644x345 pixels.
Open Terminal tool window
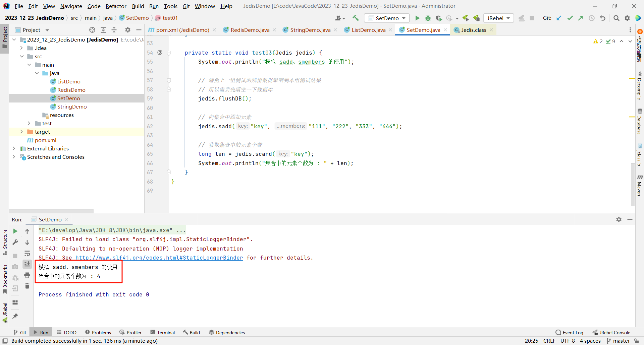click(163, 332)
